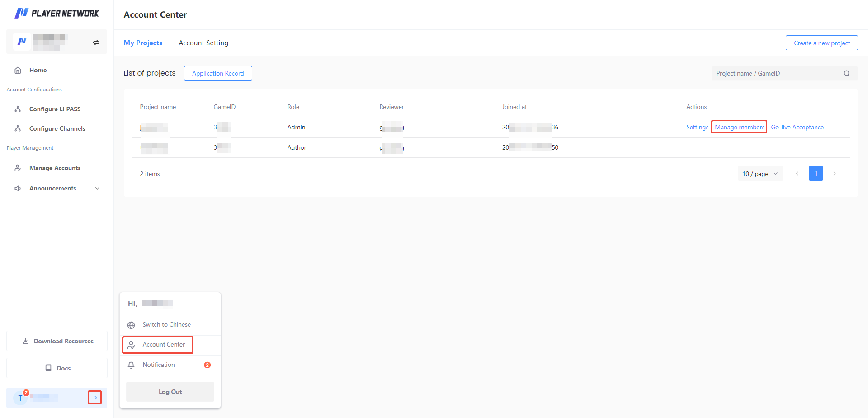Click the Home icon in sidebar
Image resolution: width=868 pixels, height=418 pixels.
[18, 71]
